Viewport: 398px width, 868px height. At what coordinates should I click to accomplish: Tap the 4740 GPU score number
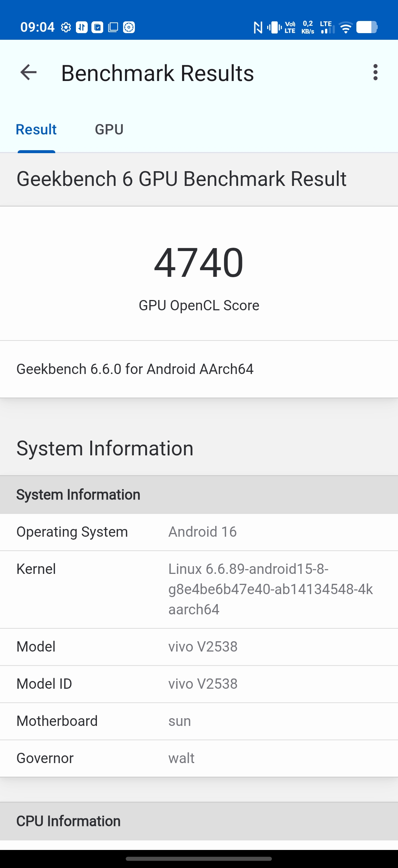tap(199, 262)
